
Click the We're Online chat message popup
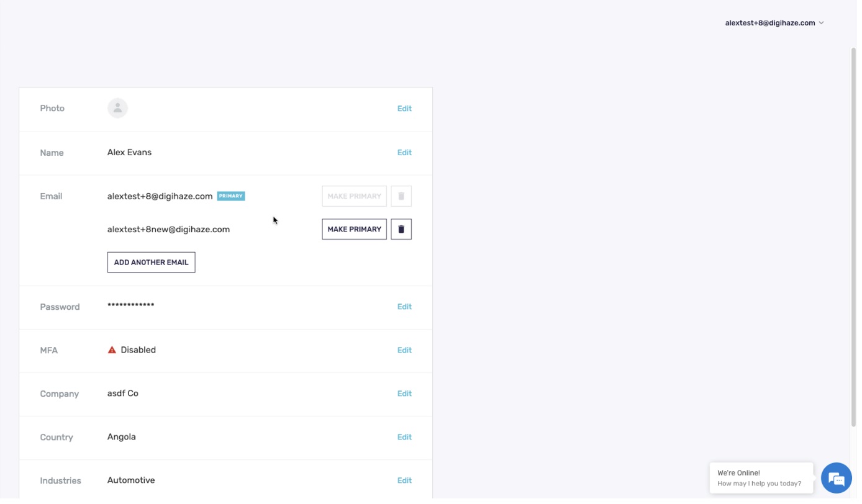click(760, 479)
